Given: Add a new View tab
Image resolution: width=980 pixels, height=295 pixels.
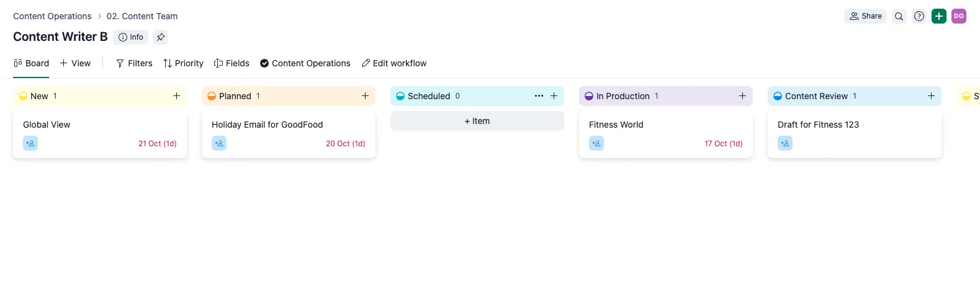Looking at the screenshot, I should point(75,63).
